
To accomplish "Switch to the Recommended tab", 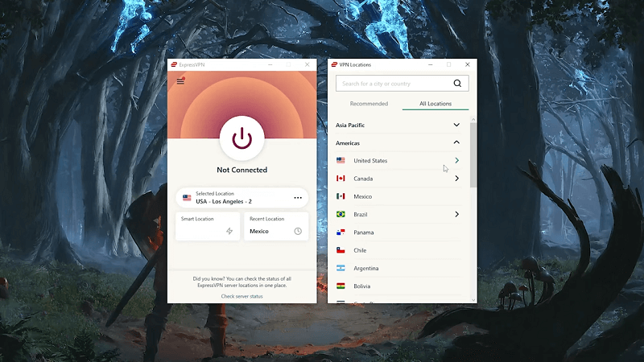I will pos(369,104).
